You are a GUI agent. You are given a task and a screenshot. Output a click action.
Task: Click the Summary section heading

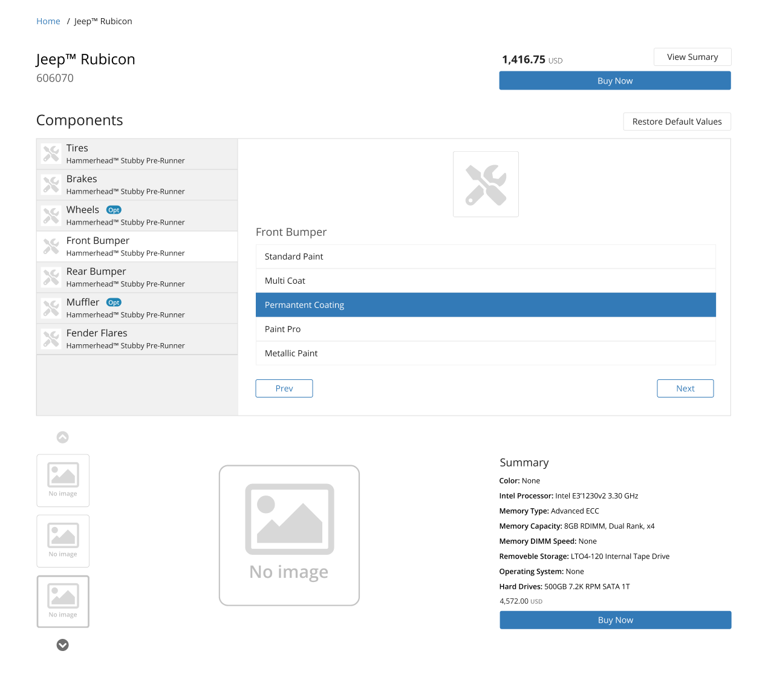pyautogui.click(x=524, y=463)
